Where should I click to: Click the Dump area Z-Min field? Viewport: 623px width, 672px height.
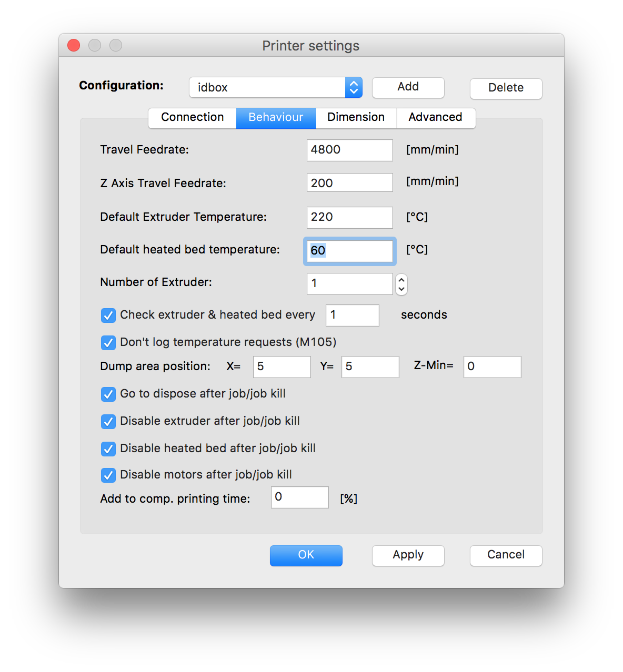pyautogui.click(x=492, y=367)
